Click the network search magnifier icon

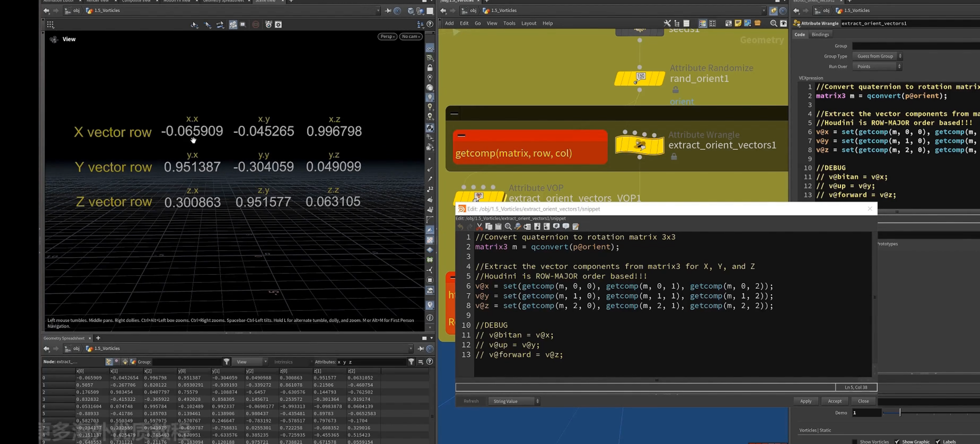point(773,23)
